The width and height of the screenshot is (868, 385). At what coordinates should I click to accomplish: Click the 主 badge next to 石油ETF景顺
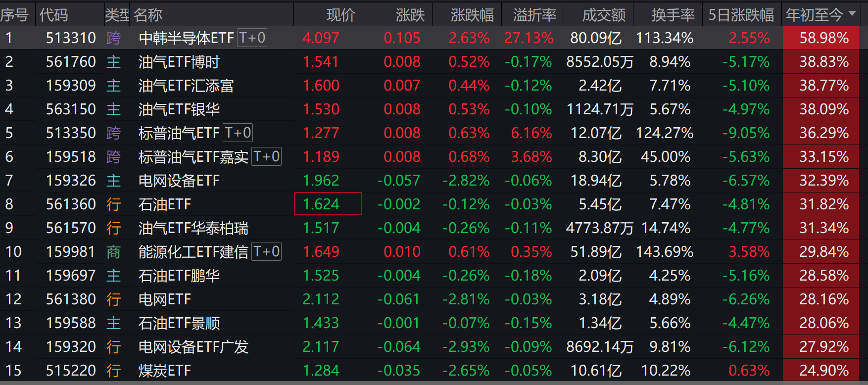coord(114,323)
